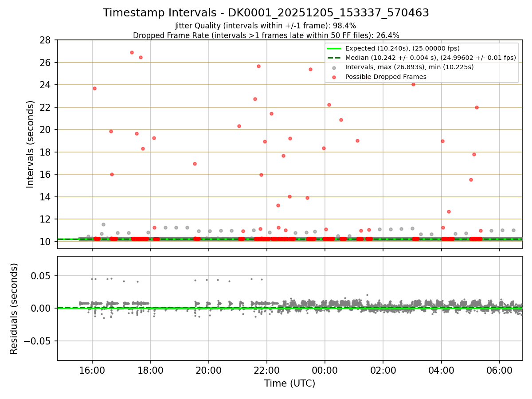
Task: Click the '18:00' time tick label
Action: [150, 370]
